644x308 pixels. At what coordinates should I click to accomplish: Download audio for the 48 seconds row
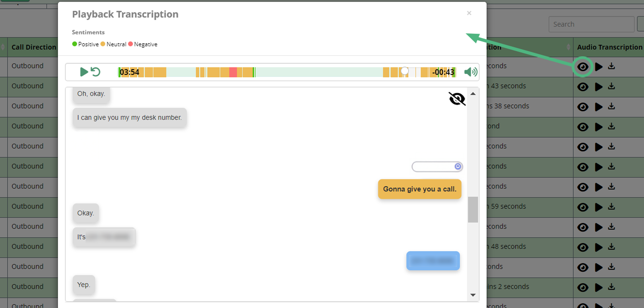click(x=611, y=247)
